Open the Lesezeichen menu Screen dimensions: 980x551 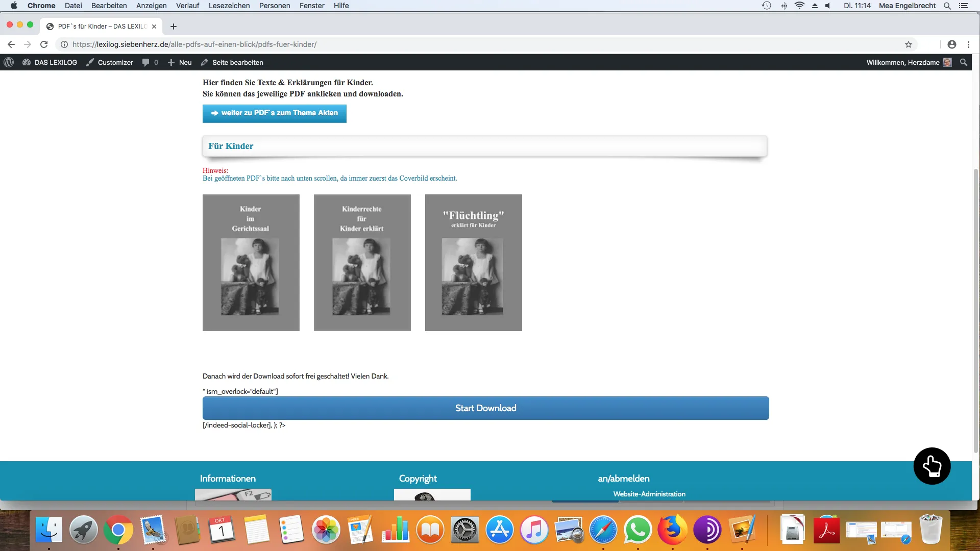(x=229, y=6)
